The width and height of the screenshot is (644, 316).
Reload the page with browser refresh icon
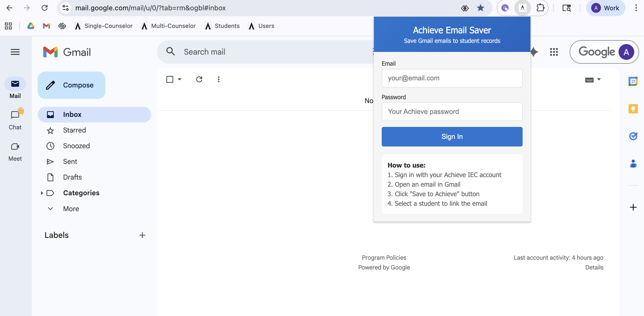pos(45,8)
